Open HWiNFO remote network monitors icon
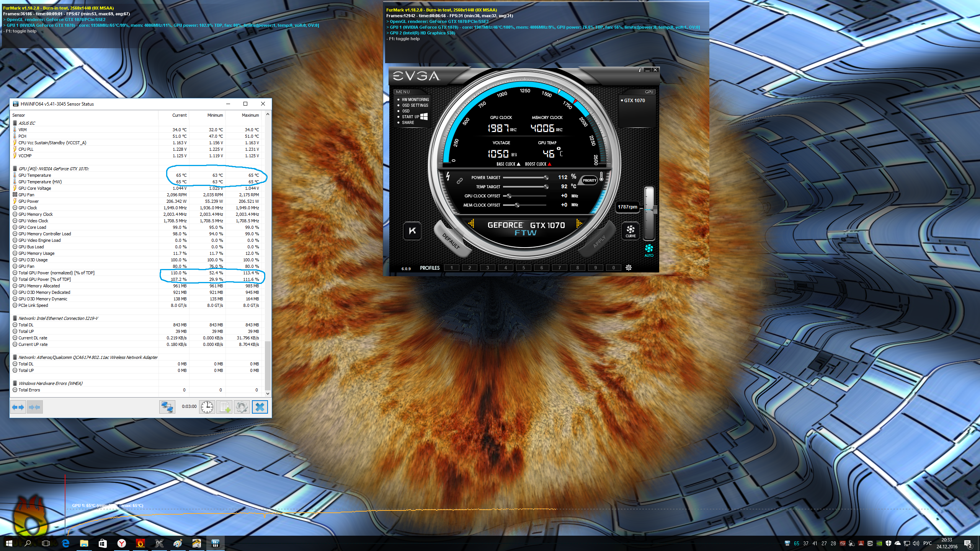 pyautogui.click(x=167, y=407)
